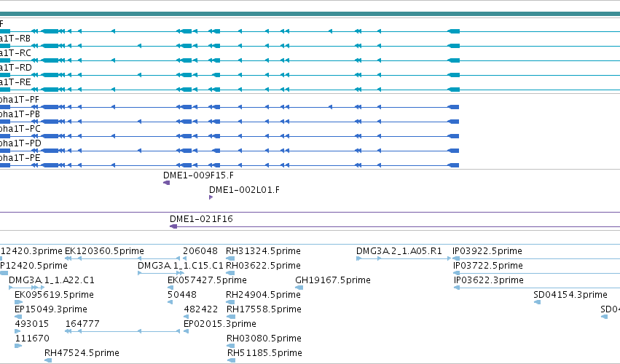The image size is (620, 364).
Task: Click the RH24904.5prime arrow glyph
Action: tap(230, 302)
